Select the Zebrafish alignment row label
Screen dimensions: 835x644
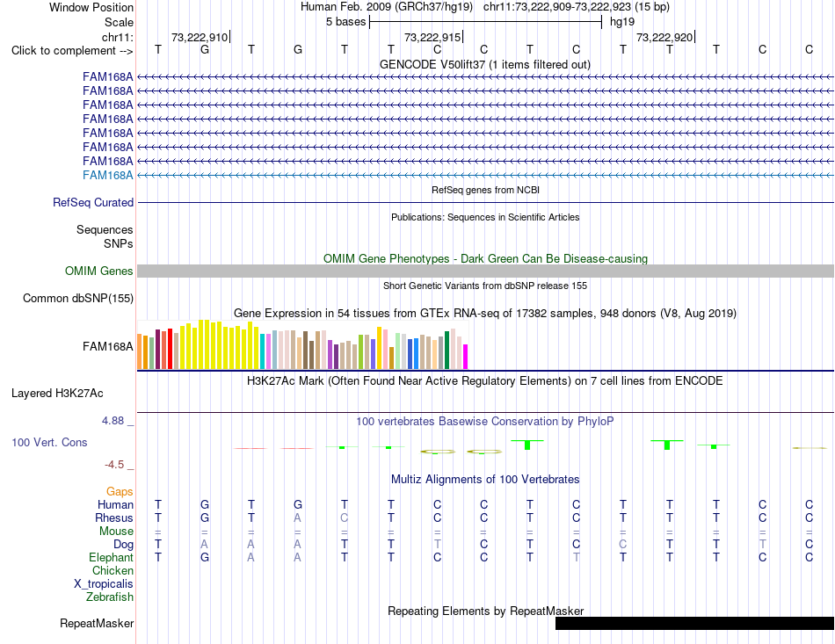(x=110, y=597)
